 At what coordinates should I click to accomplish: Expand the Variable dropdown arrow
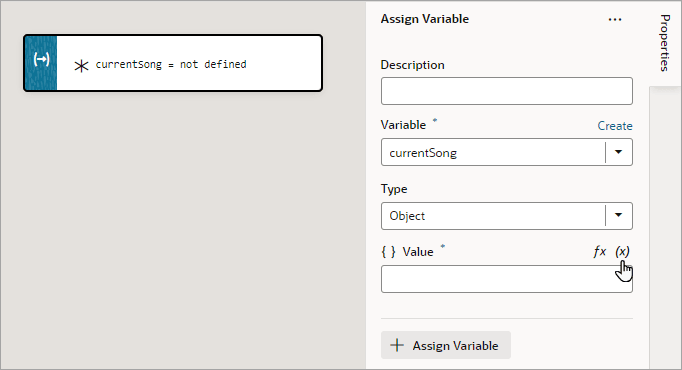[x=618, y=152]
